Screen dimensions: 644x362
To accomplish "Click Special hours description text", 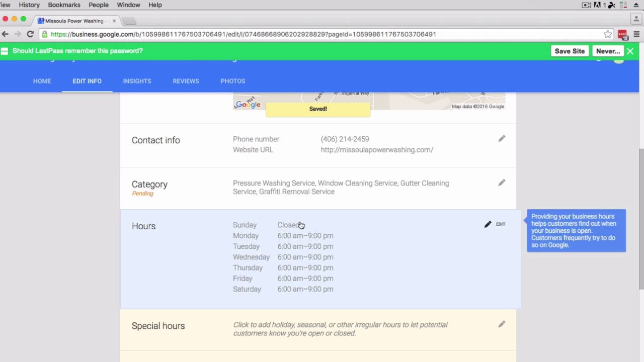I will [340, 329].
